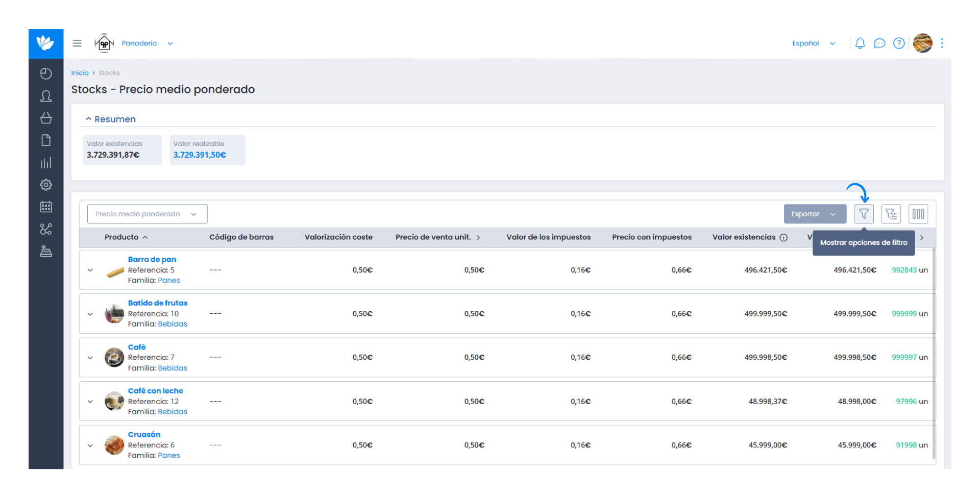Open Panes family link under Cruasán
Viewport: 980px width, 497px height.
coord(169,456)
